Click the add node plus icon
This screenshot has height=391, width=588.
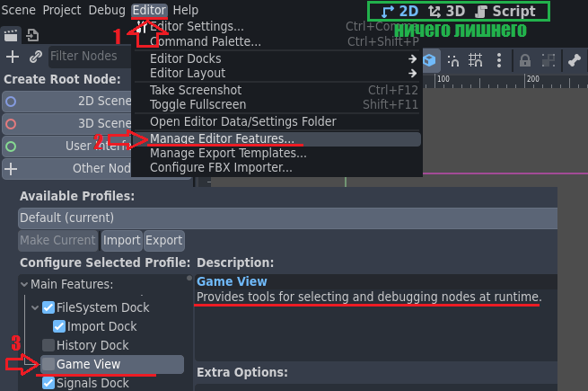point(13,57)
